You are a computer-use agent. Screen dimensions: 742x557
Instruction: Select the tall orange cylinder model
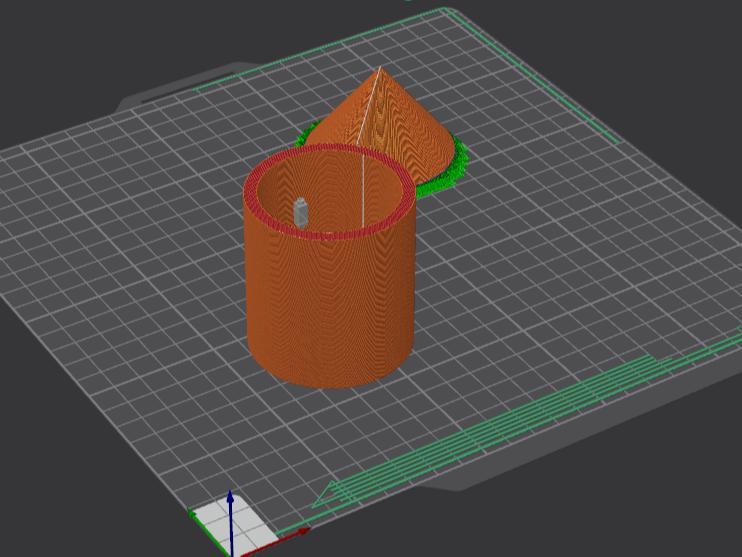330,303
